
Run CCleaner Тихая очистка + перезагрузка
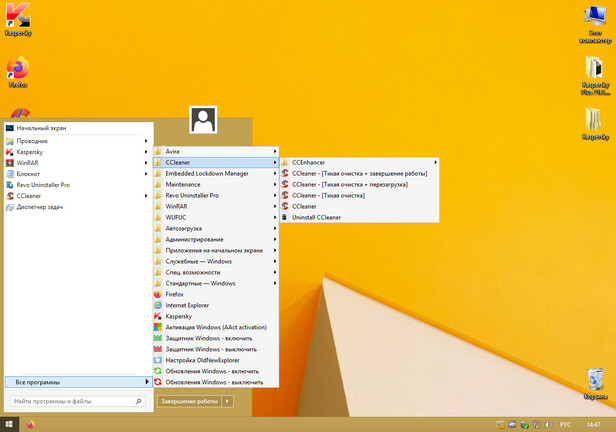coord(359,184)
